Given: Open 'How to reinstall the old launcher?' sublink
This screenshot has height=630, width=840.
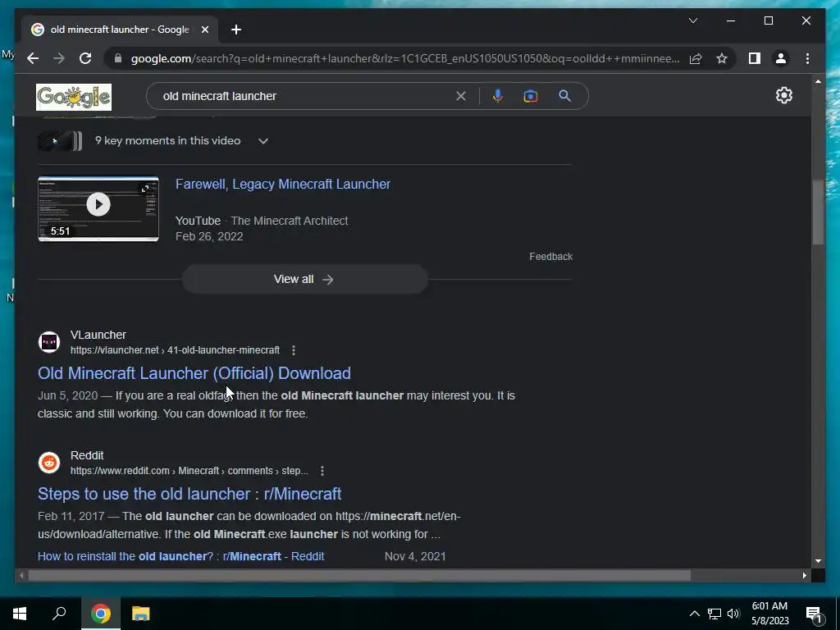Looking at the screenshot, I should tap(180, 556).
